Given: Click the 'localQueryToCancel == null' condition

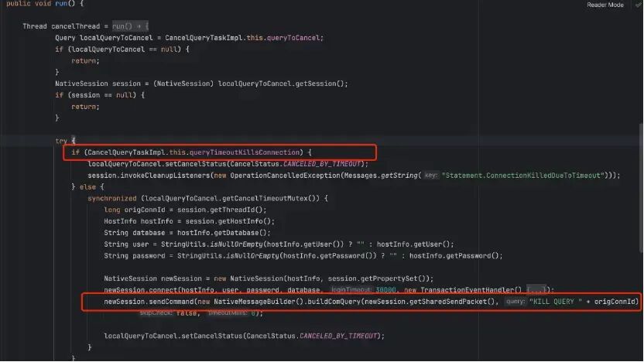Looking at the screenshot, I should pos(125,50).
